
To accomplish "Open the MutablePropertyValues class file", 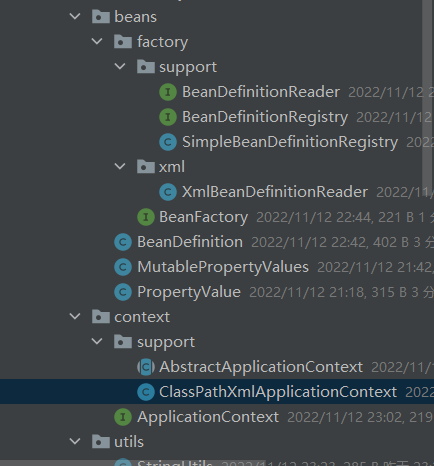I will click(x=223, y=267).
